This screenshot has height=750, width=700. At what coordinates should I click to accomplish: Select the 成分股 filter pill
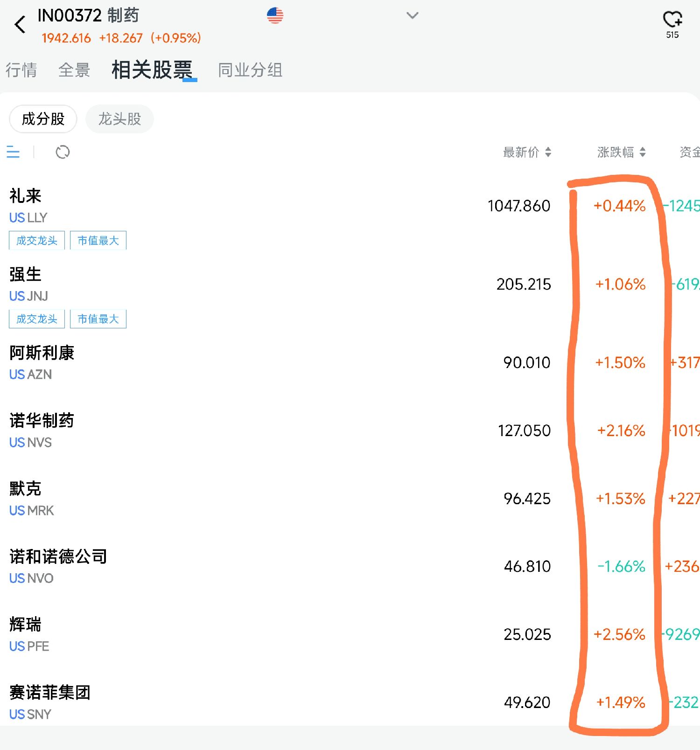point(43,119)
